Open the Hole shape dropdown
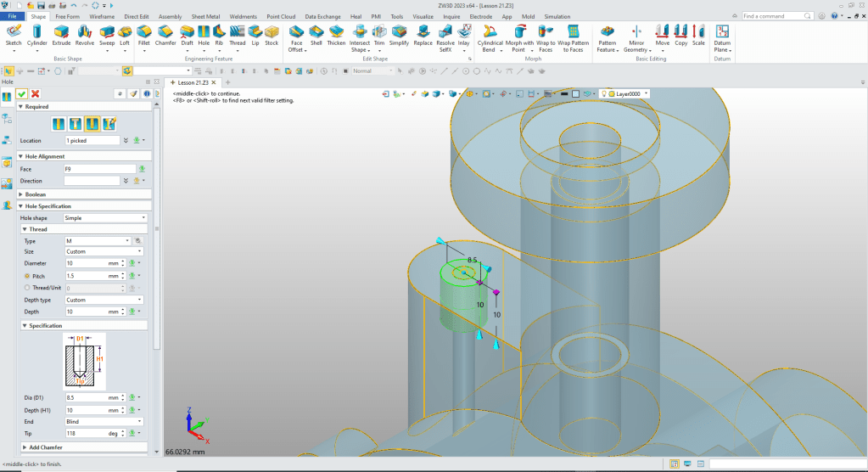 pyautogui.click(x=104, y=218)
